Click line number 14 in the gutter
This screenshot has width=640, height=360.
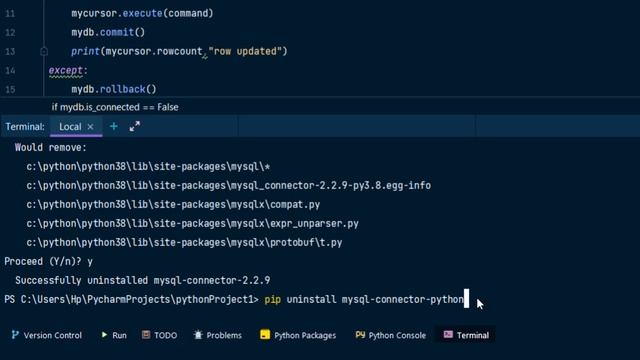(x=10, y=71)
